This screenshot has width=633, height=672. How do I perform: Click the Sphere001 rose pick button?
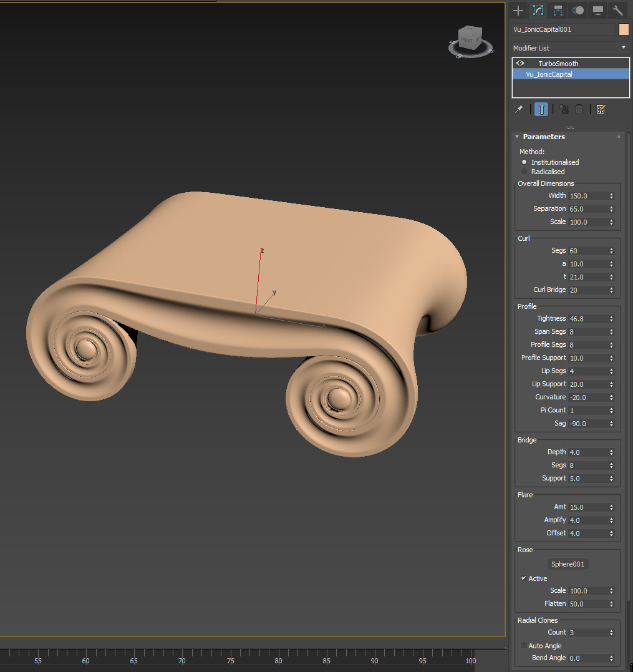pyautogui.click(x=568, y=564)
